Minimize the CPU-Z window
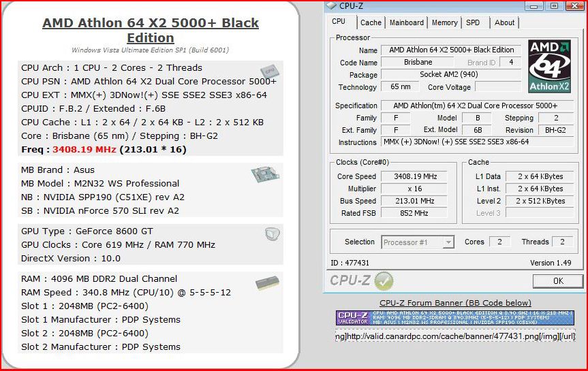Screen dimensions: 588x371 point(534,5)
